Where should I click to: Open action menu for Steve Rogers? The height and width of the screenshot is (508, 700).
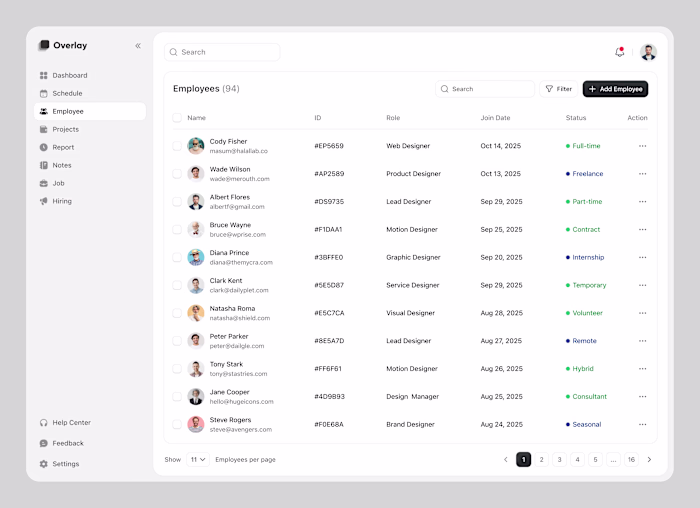point(642,425)
